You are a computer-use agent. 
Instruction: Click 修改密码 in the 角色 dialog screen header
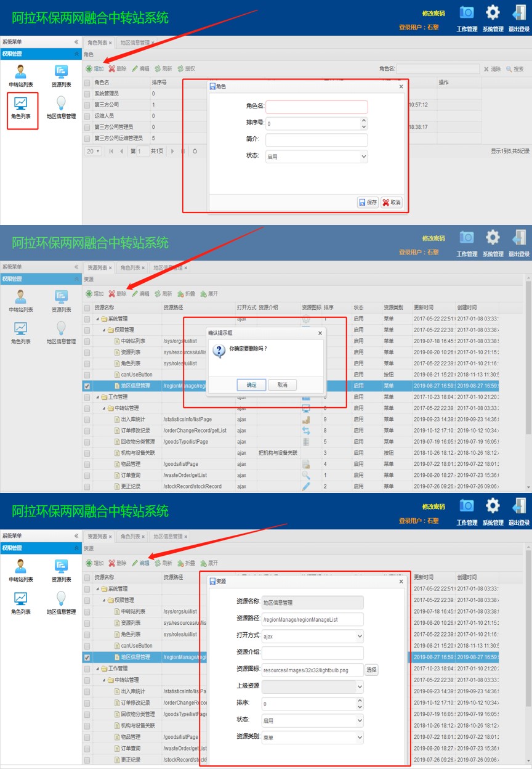coord(433,14)
